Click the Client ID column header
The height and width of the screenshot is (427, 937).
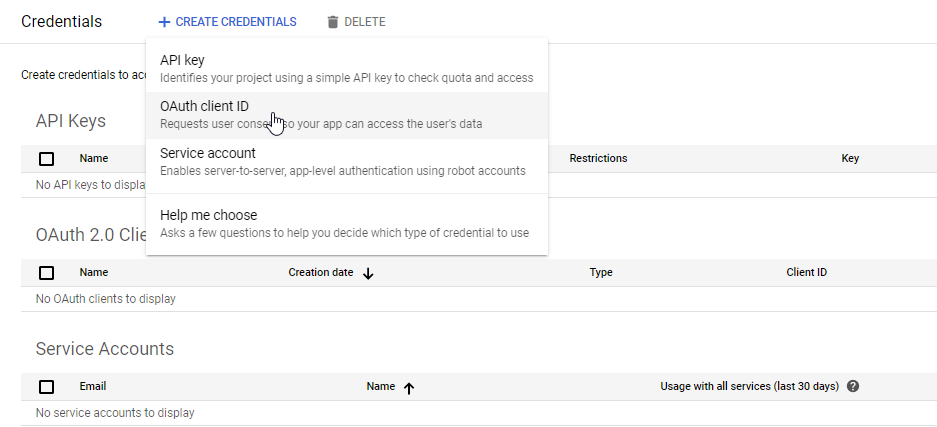807,272
